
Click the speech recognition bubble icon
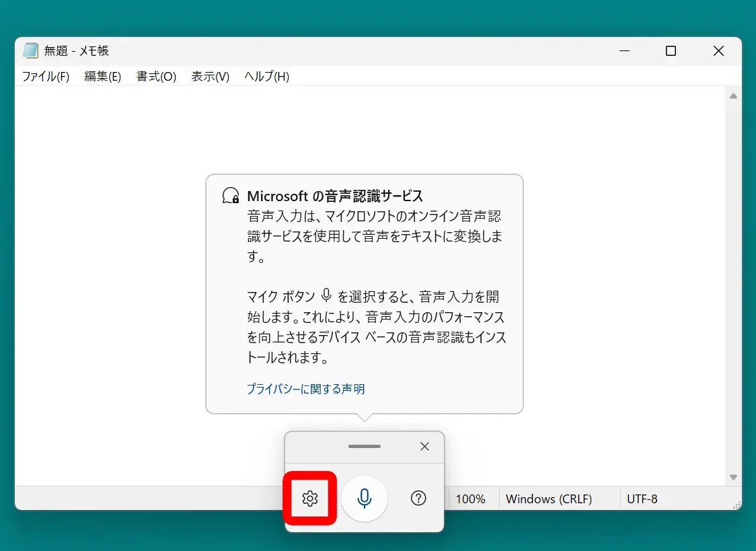(230, 196)
